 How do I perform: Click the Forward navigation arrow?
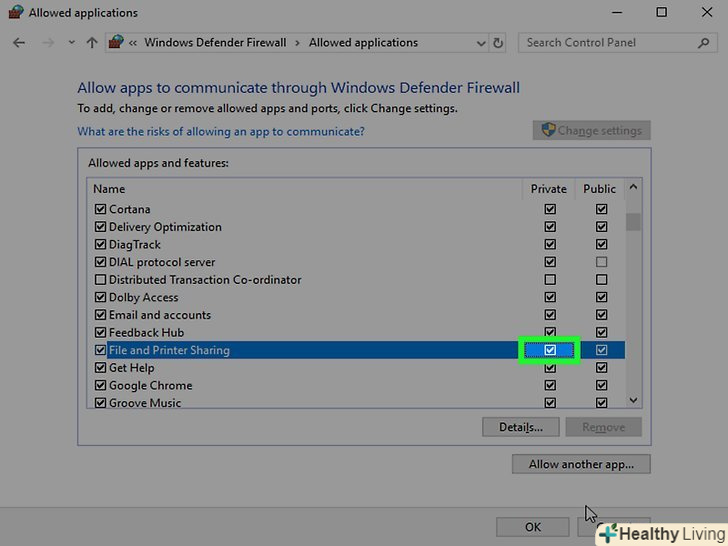pos(46,43)
